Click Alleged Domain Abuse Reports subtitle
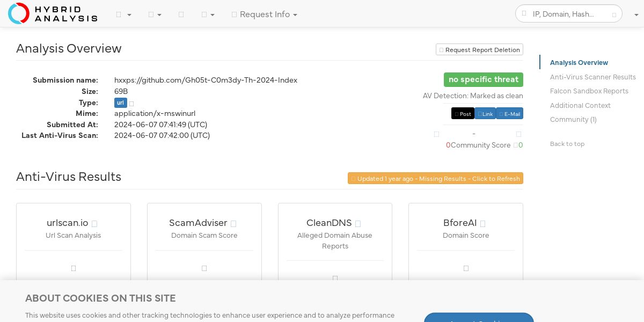The width and height of the screenshot is (644, 322). click(x=335, y=241)
